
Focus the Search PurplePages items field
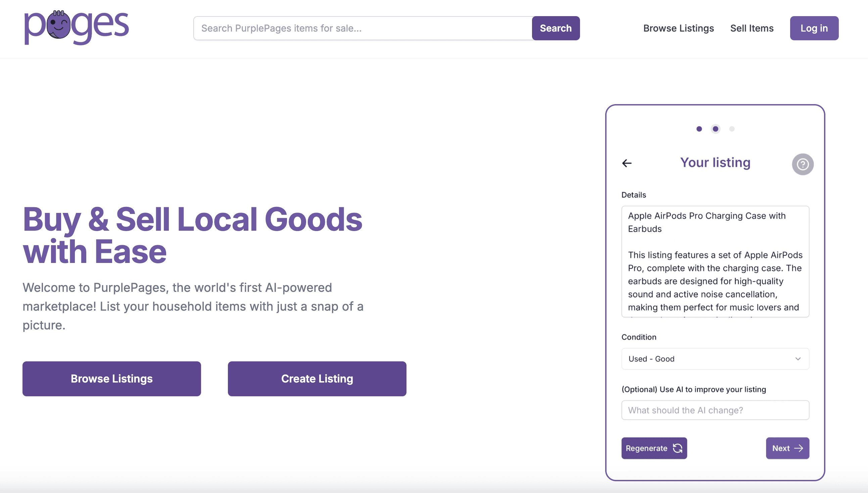tap(362, 28)
